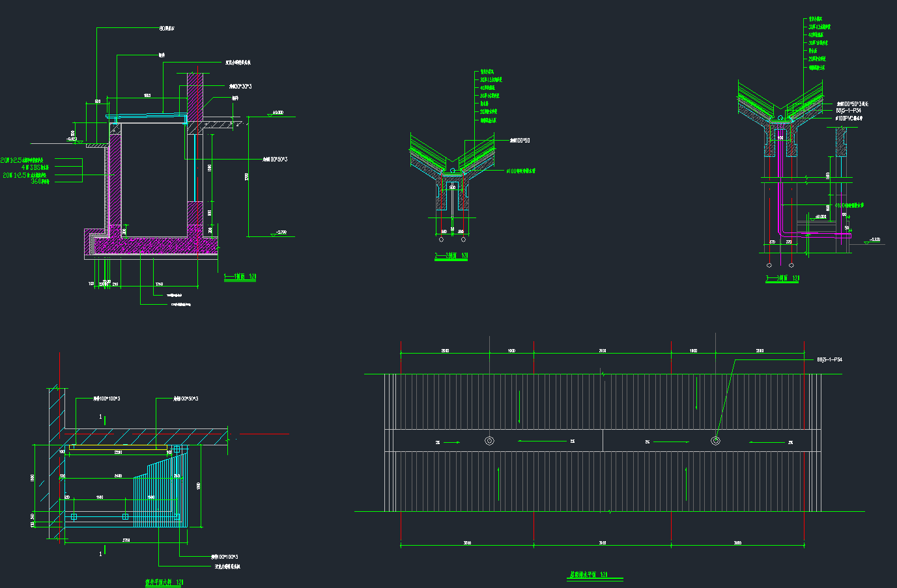The height and width of the screenshot is (588, 897).
Task: Click the yellow rectangle in the stair plan
Action: 117,447
